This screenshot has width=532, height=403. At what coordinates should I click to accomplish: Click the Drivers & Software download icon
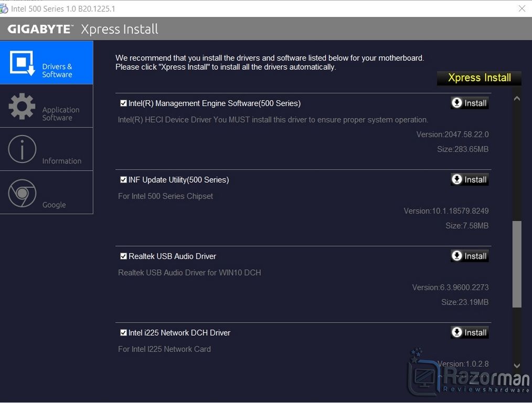[23, 63]
